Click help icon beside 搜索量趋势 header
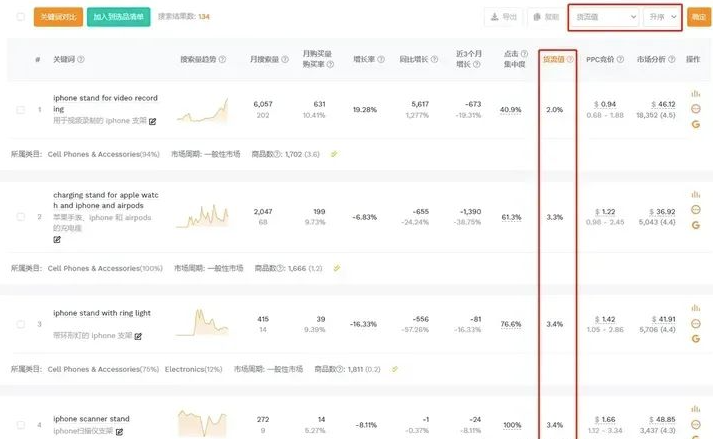The image size is (713, 439). coord(222,59)
